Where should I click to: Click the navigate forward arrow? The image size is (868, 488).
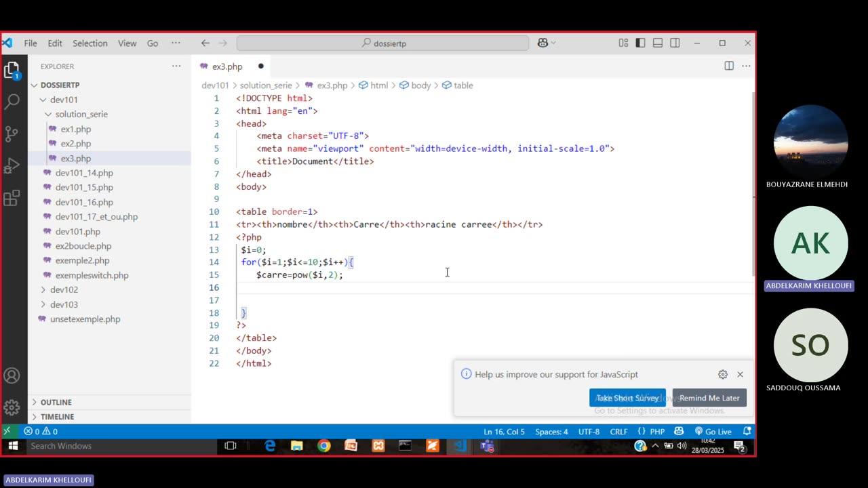[222, 43]
